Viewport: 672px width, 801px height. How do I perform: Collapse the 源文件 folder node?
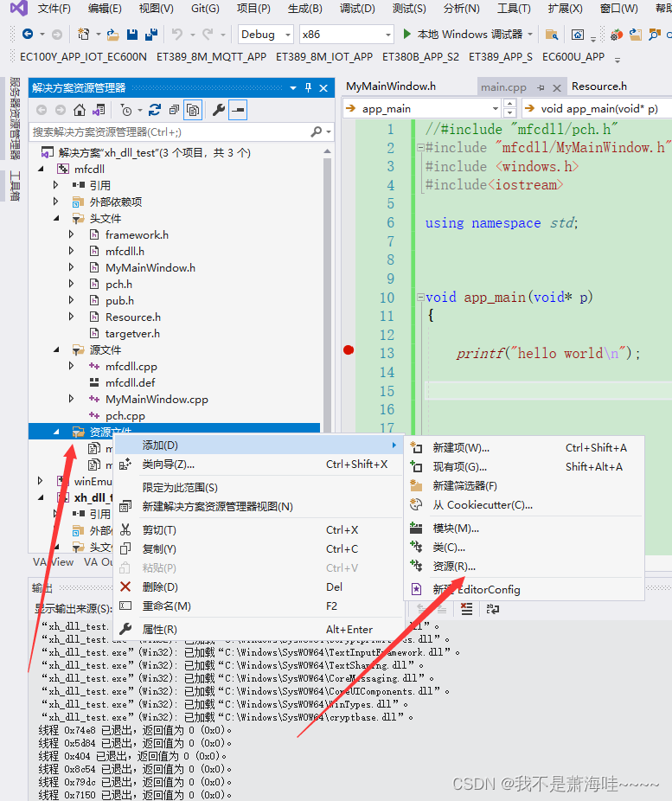point(56,350)
